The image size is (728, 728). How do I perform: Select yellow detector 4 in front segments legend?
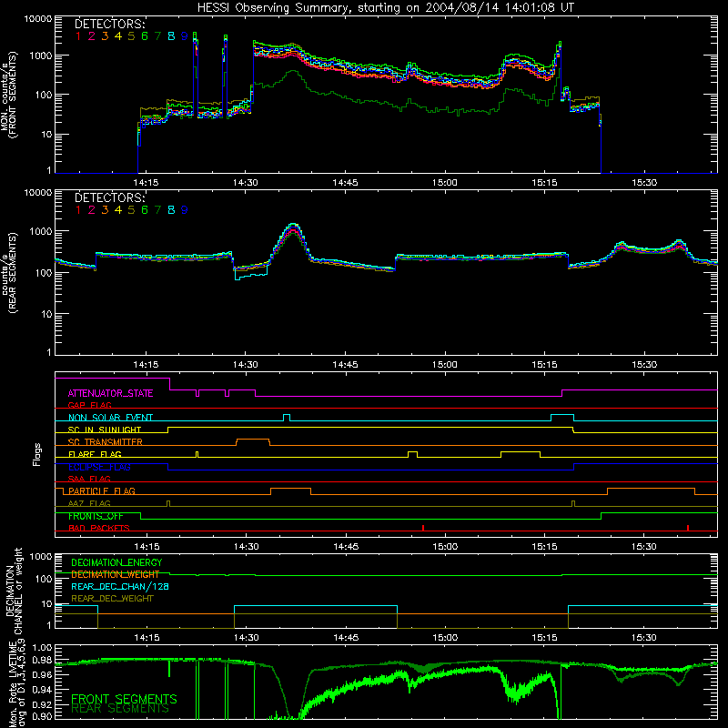tap(118, 36)
